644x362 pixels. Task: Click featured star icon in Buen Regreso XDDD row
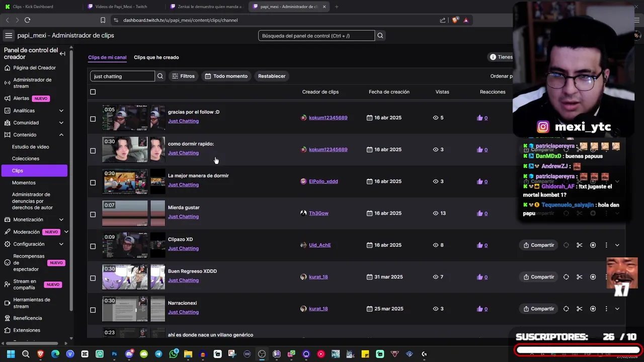(593, 277)
